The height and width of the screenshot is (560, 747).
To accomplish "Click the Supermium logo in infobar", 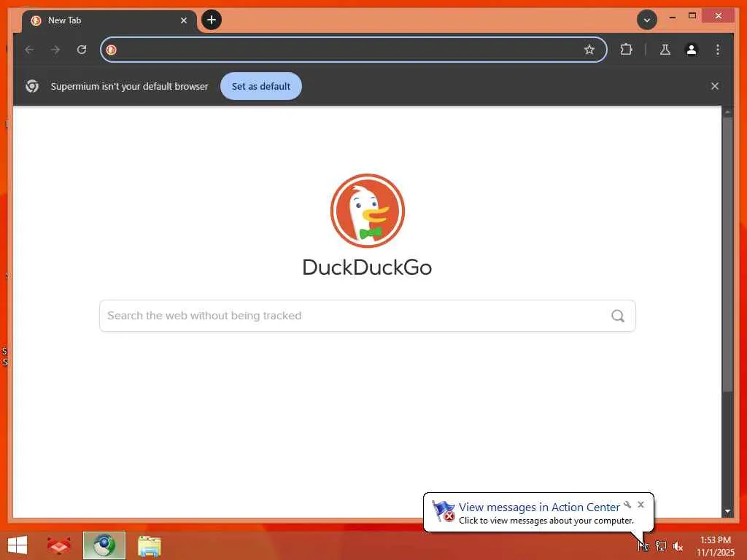I will pyautogui.click(x=32, y=86).
